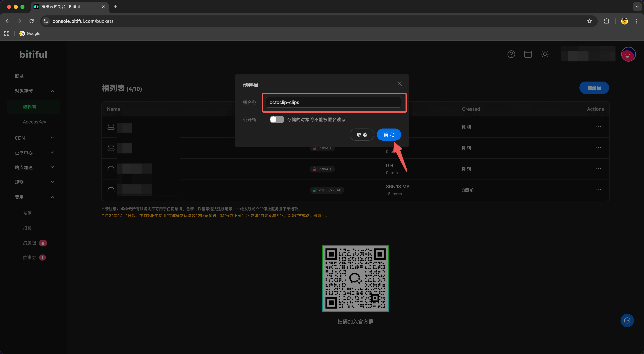Screen dimensions: 644x354
Task: Click the Google bookmark
Action: coord(30,34)
